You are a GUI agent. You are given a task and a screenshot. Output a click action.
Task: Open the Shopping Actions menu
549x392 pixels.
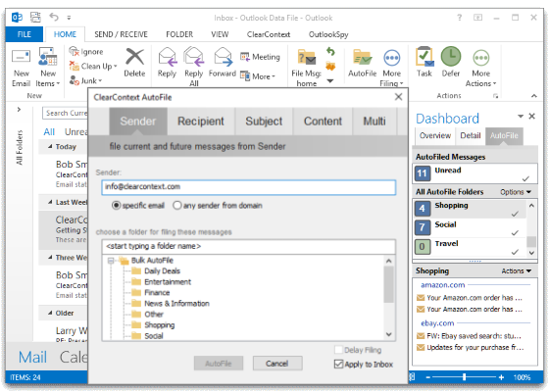pos(516,270)
